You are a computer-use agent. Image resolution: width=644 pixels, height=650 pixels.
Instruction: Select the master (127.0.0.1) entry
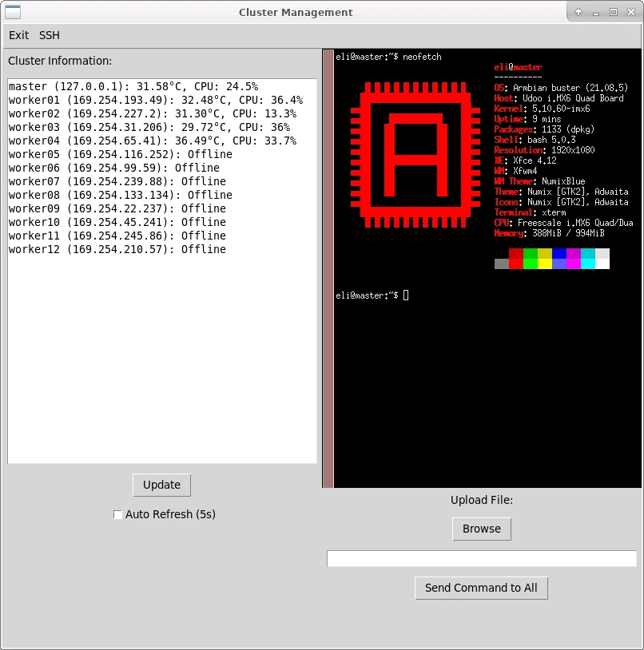[x=133, y=86]
